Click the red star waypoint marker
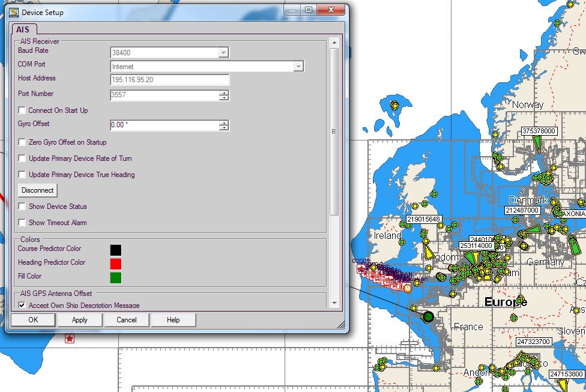This screenshot has height=392, width=586. (x=70, y=339)
